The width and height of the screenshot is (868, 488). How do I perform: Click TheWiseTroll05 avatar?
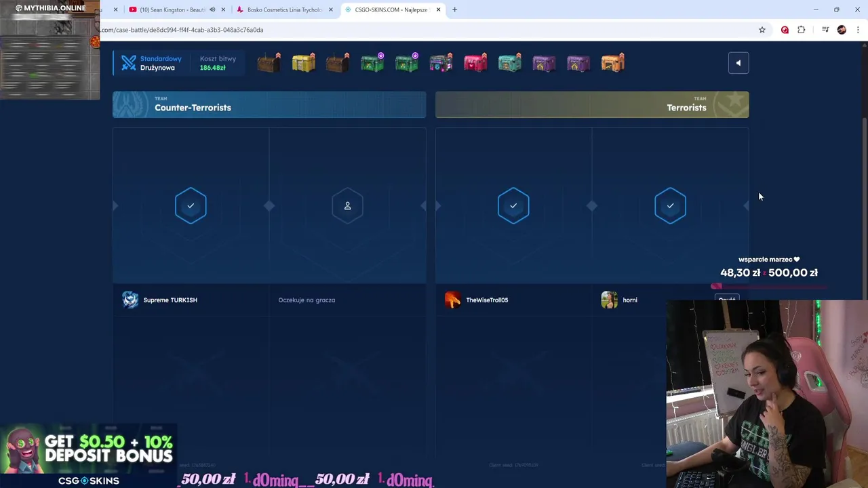pyautogui.click(x=452, y=300)
